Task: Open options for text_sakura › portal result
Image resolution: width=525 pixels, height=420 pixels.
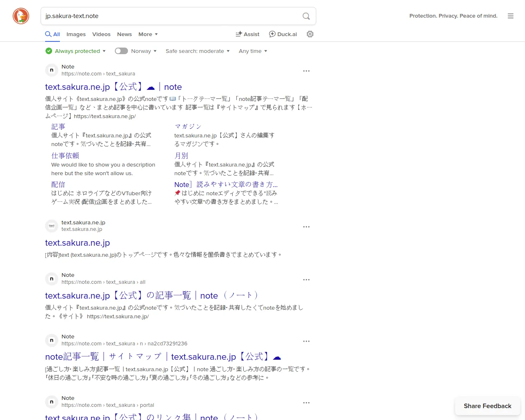Action: point(306,403)
